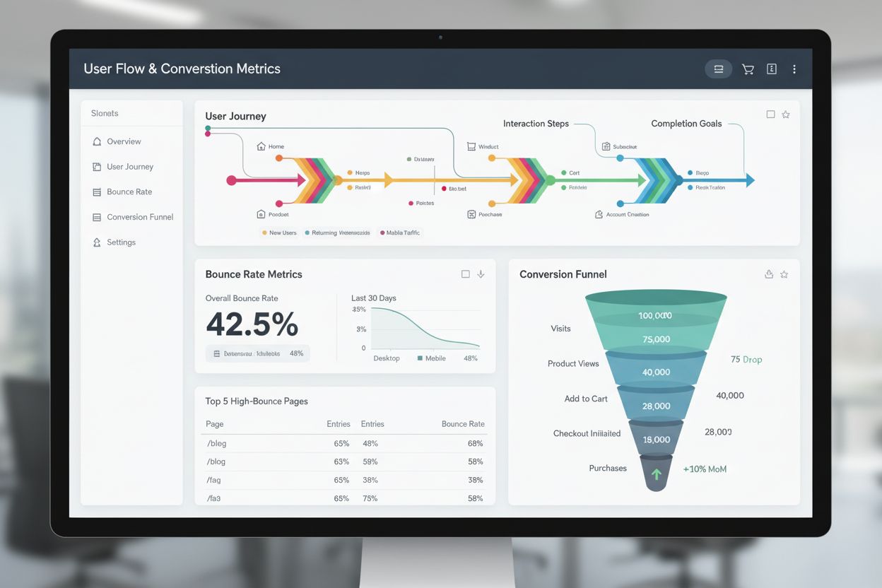
Task: Star the Conversion Funnel panel as favorite
Action: pos(785,274)
